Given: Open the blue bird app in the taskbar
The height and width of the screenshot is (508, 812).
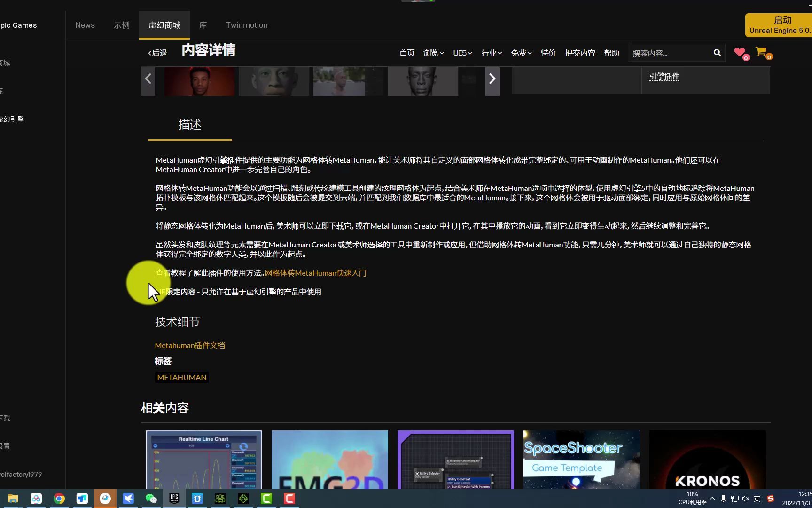Looking at the screenshot, I should tap(128, 499).
